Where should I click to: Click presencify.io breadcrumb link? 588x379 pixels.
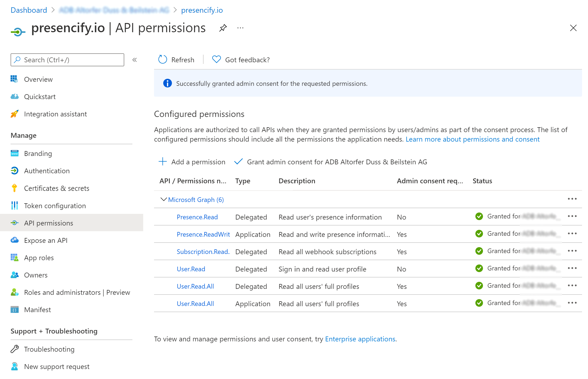tap(202, 10)
